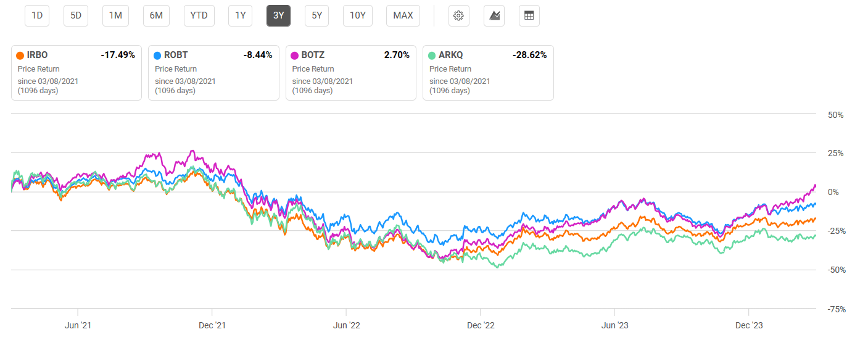The height and width of the screenshot is (345, 868).
Task: Click the ARKQ -28.62% return card
Action: click(487, 73)
